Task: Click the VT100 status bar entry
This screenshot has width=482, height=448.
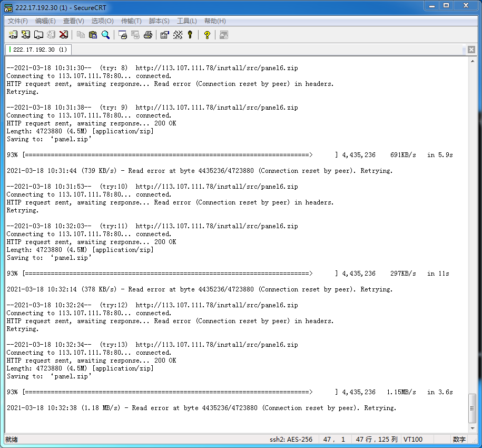Action: pos(413,440)
